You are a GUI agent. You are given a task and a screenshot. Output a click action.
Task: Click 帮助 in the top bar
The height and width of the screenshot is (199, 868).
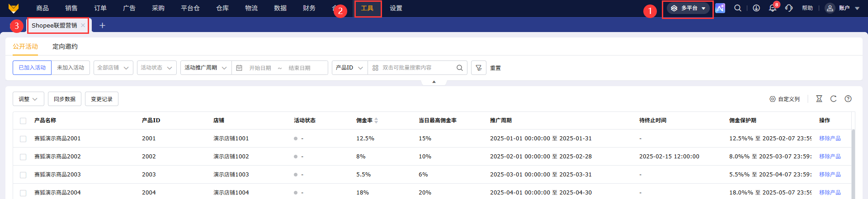807,8
